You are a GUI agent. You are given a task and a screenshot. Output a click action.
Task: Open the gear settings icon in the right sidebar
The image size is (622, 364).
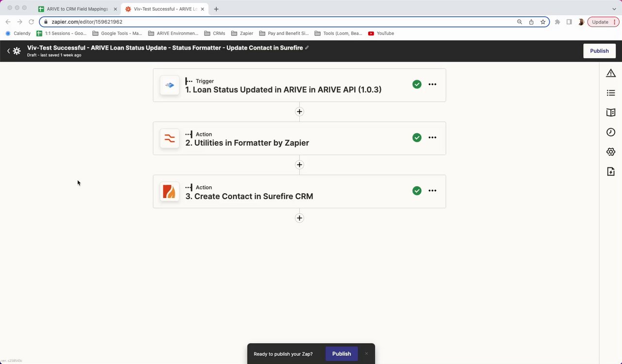[x=611, y=152]
